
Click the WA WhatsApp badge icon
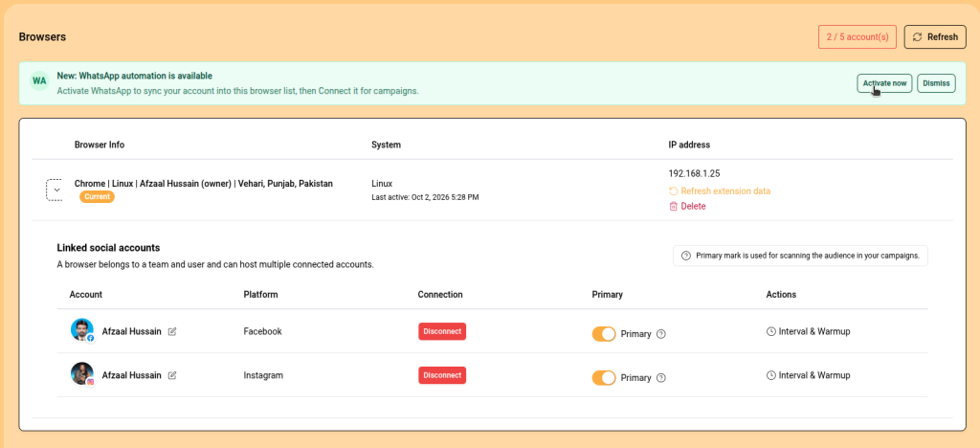pyautogui.click(x=39, y=80)
